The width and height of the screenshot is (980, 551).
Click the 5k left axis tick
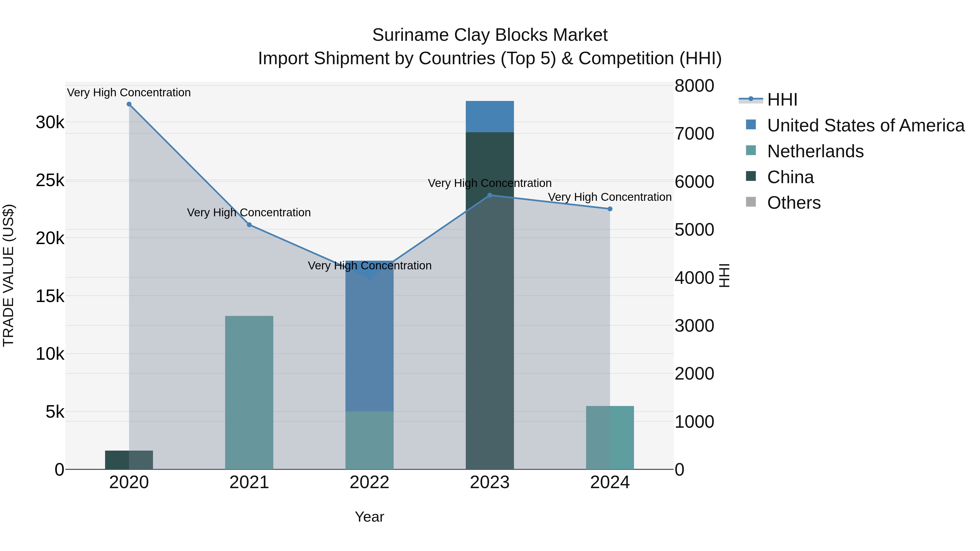tap(55, 412)
